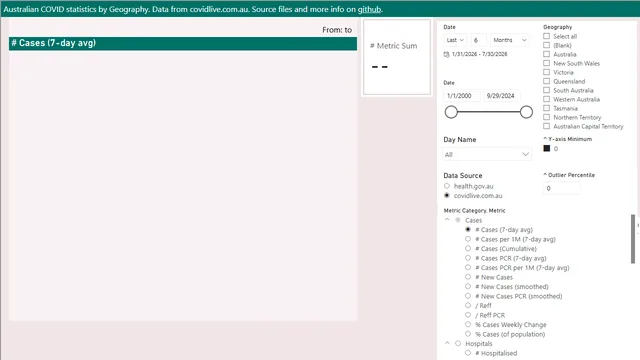The height and width of the screenshot is (360, 640).
Task: Check the Western Australia box
Action: point(547,99)
